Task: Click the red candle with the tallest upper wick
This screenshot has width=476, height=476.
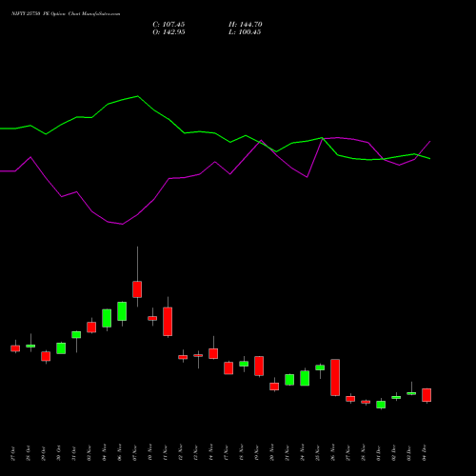Action: pyautogui.click(x=137, y=289)
